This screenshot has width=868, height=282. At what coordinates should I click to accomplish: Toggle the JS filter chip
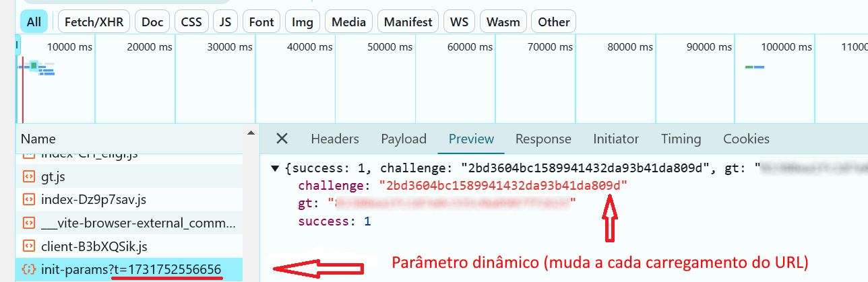click(225, 22)
